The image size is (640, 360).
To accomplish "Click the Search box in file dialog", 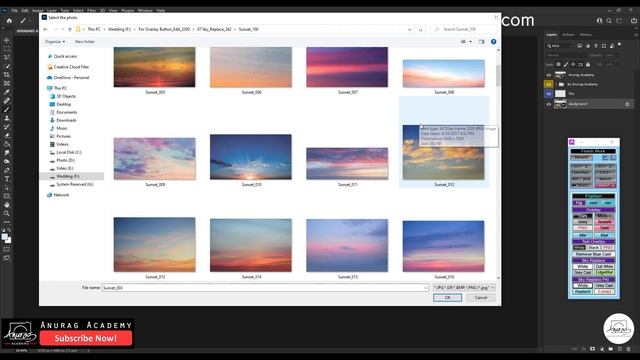I will (x=464, y=29).
